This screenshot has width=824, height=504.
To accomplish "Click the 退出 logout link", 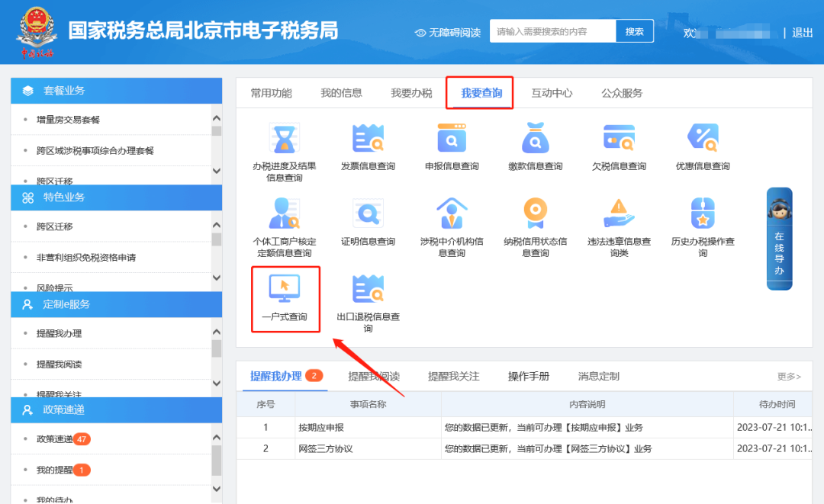I will tap(803, 33).
